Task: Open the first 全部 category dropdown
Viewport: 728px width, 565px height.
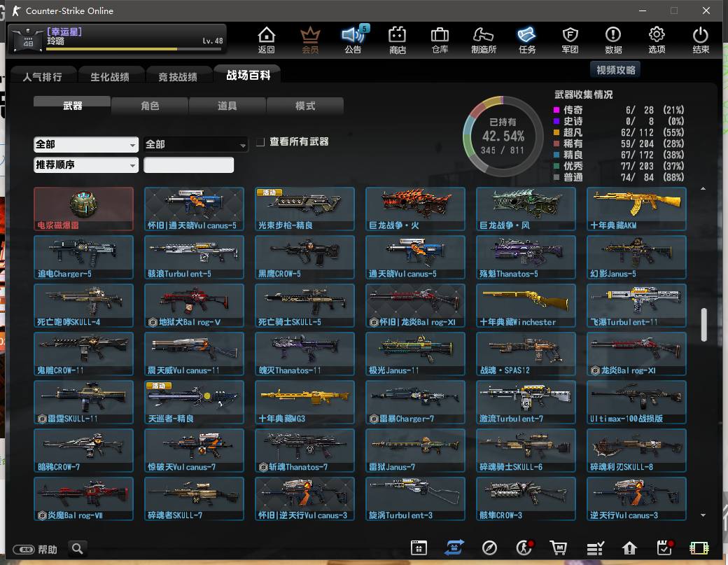Action: 86,144
